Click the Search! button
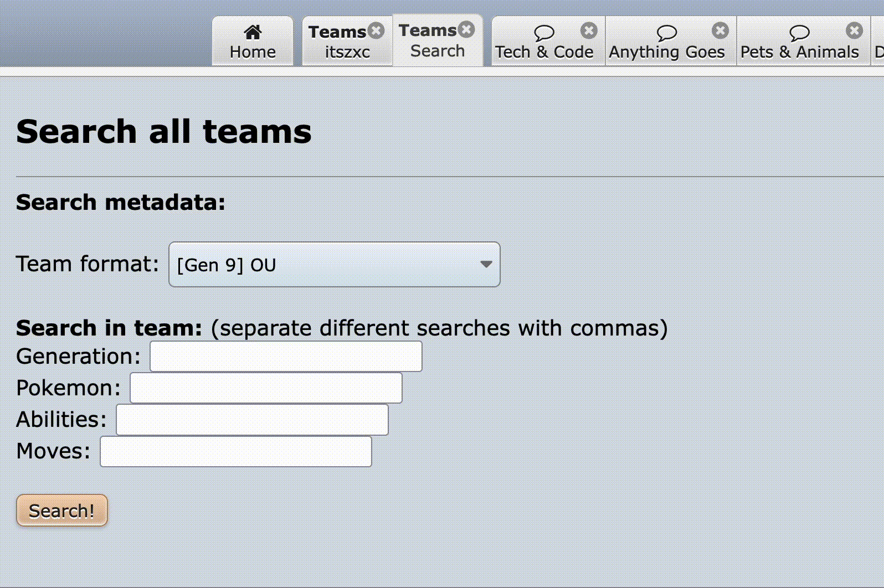884x588 pixels. pos(62,510)
